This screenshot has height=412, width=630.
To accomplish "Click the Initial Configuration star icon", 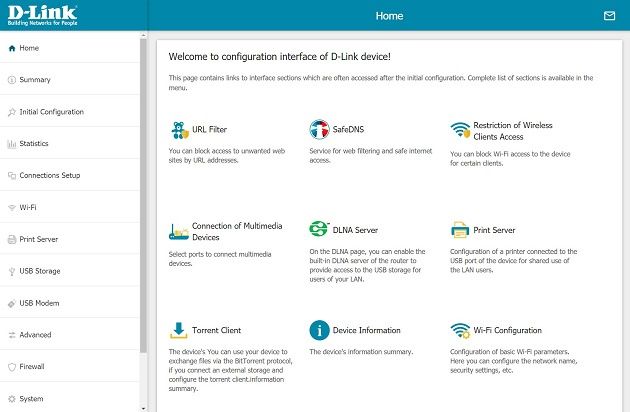I will coord(12,112).
